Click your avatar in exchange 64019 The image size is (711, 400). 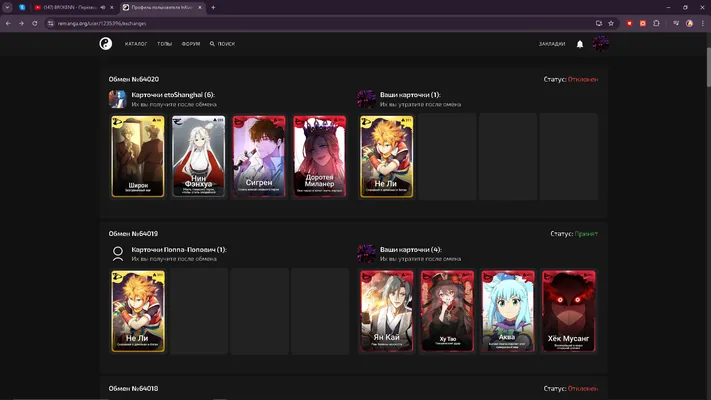coord(366,254)
